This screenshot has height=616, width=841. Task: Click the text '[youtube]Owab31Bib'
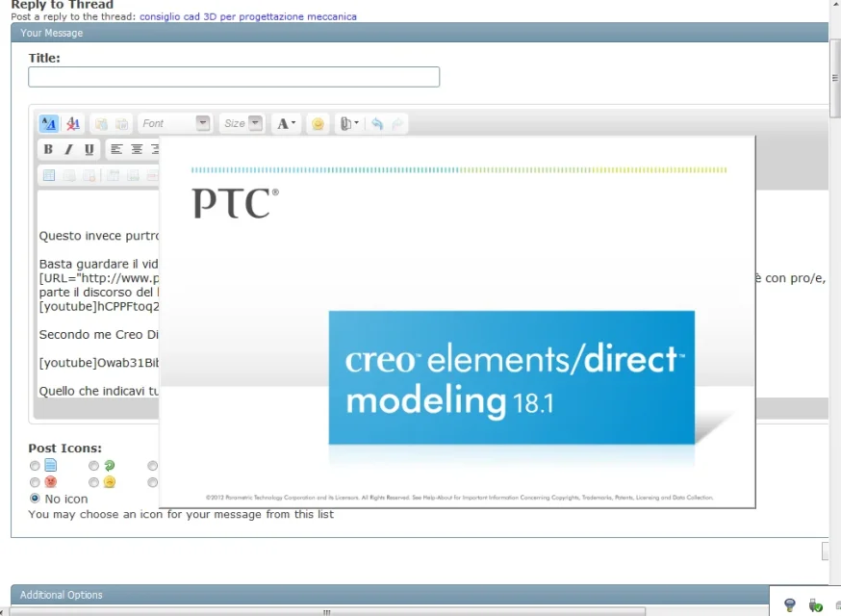[x=99, y=363]
